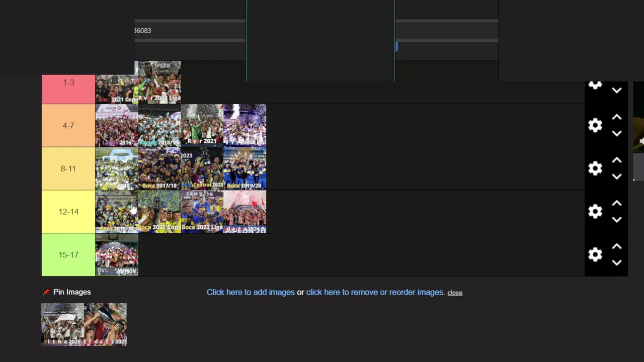Click the green 15-17 tier label
This screenshot has height=362, width=644.
68,255
